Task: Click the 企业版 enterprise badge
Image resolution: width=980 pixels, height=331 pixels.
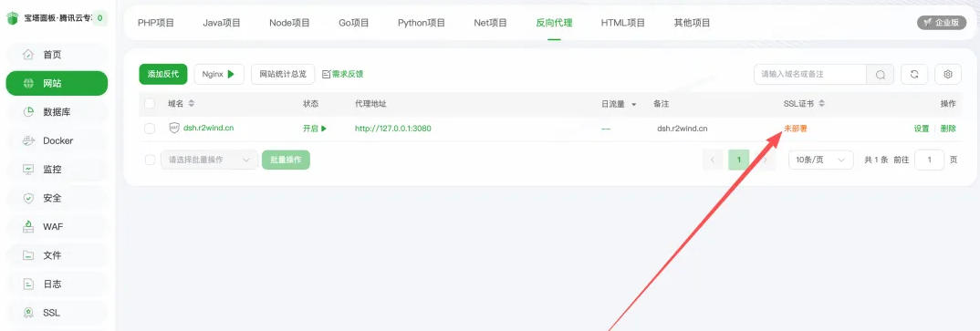Action: (x=942, y=23)
